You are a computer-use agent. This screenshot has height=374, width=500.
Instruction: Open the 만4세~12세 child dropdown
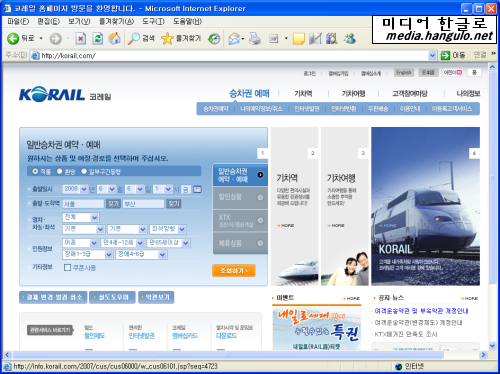click(x=122, y=243)
